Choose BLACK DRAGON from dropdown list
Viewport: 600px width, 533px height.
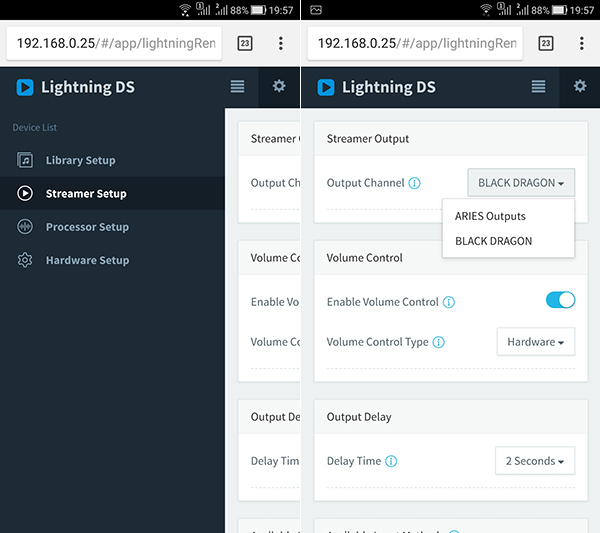click(x=508, y=241)
